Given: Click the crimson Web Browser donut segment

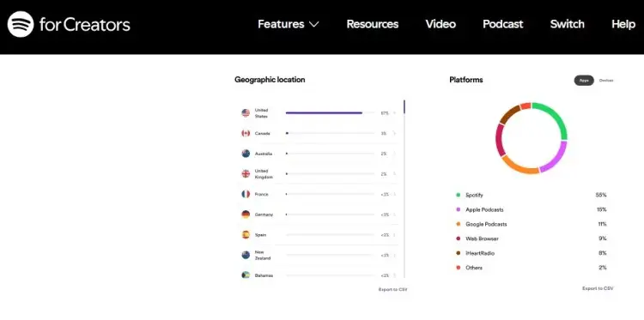Looking at the screenshot, I should point(500,140).
